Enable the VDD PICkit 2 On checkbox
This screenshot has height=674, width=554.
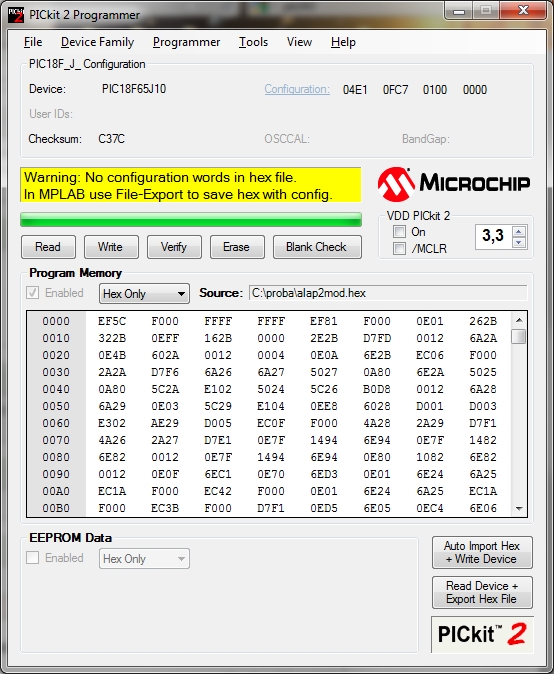tap(399, 232)
